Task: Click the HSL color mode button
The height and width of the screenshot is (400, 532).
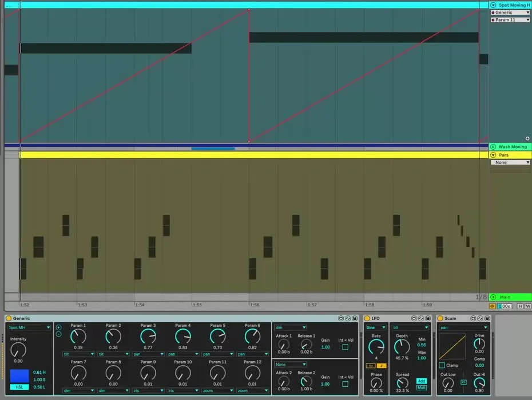Action: point(18,387)
